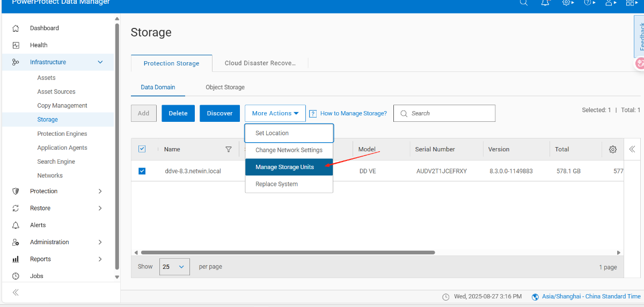Click the Version column header
The image size is (644, 307).
(x=499, y=149)
